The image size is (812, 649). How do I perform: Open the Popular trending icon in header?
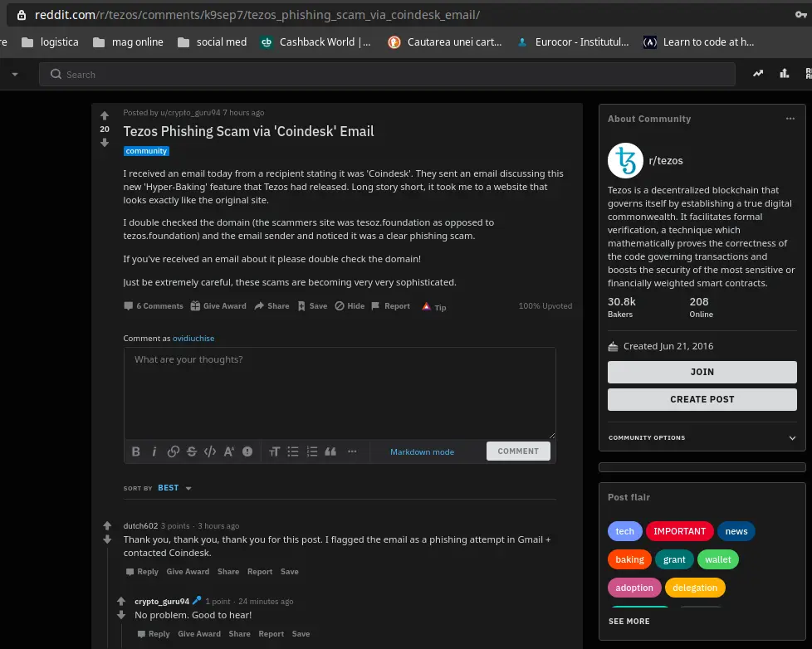click(x=758, y=74)
